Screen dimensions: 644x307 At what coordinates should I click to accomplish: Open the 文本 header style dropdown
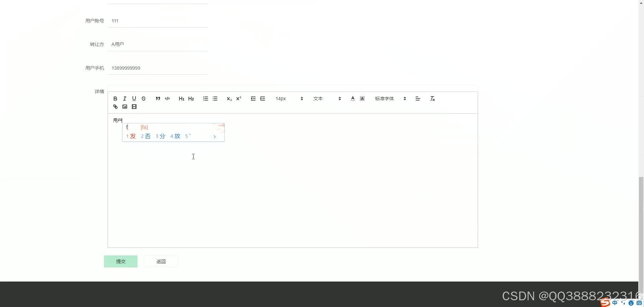point(327,99)
